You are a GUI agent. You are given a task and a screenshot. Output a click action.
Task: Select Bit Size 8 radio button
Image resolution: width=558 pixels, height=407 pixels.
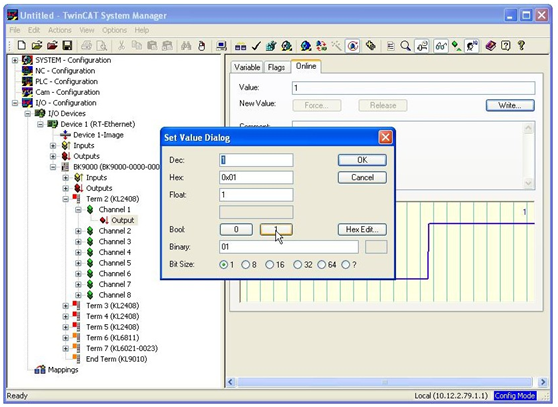pos(246,265)
